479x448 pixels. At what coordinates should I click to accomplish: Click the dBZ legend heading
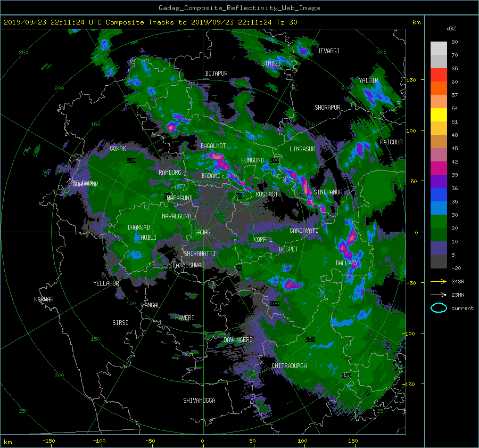click(x=451, y=28)
